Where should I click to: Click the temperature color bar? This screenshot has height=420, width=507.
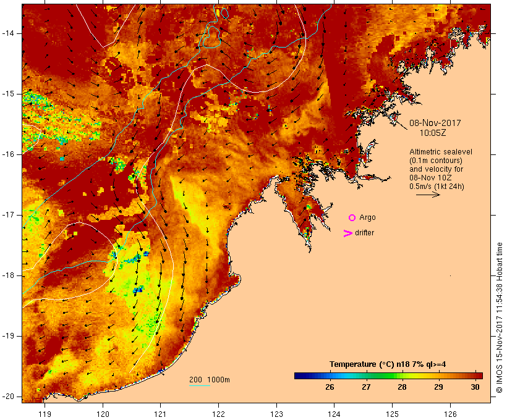388,376
